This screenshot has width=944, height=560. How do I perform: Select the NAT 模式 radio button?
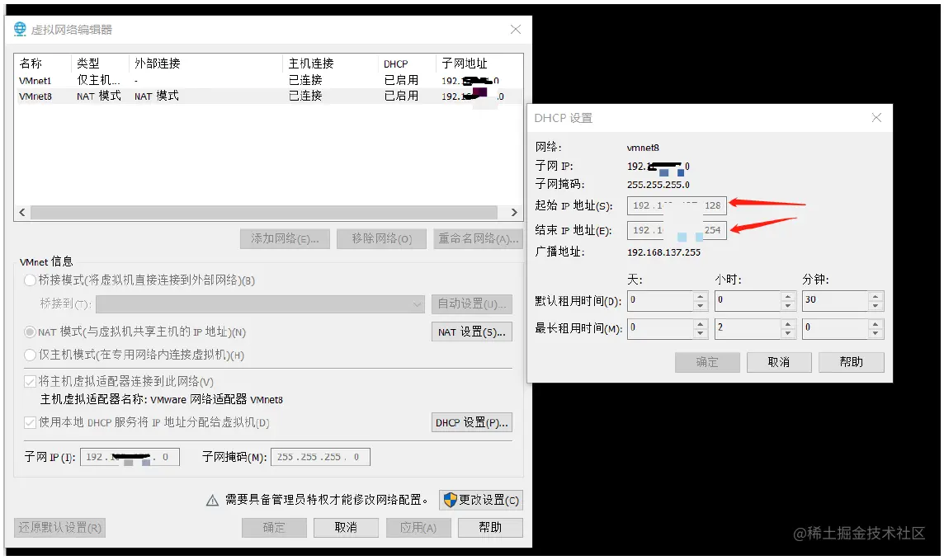coord(30,332)
